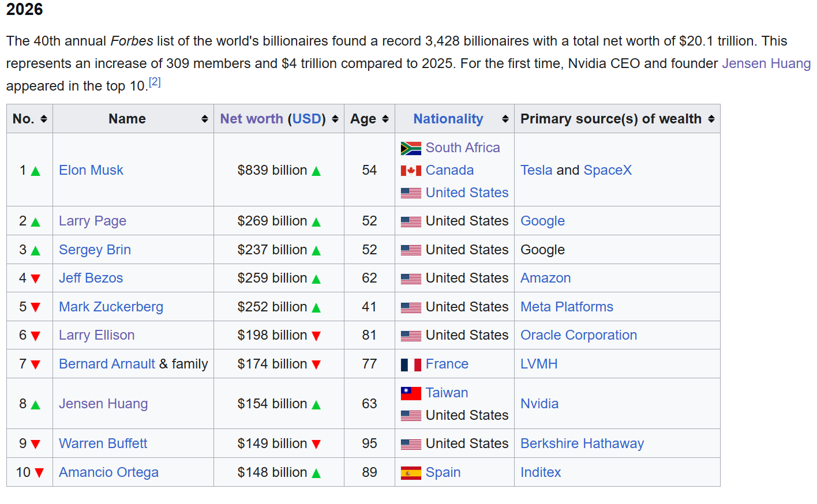This screenshot has width=817, height=504.
Task: Click the Bernard Arnault link
Action: click(x=107, y=364)
